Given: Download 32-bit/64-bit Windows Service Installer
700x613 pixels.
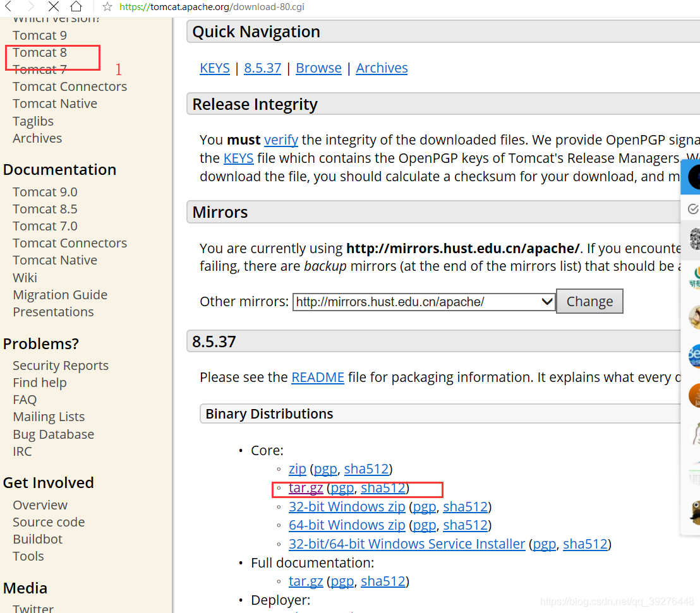Looking at the screenshot, I should click(407, 544).
